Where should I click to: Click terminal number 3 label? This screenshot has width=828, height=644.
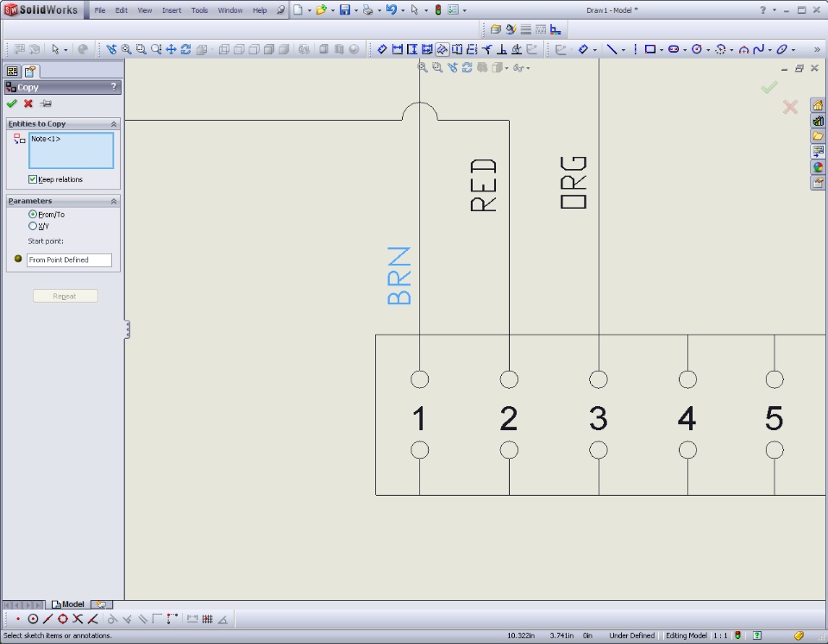click(599, 418)
